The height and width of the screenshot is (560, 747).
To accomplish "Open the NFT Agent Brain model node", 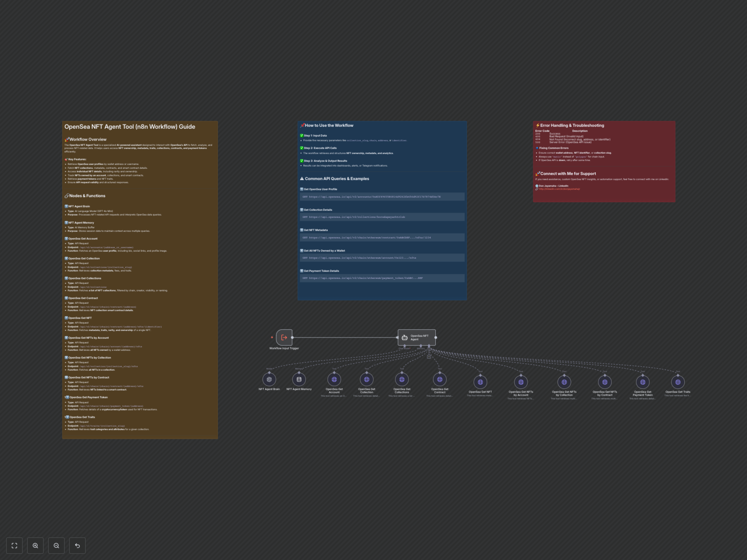I will 269,379.
